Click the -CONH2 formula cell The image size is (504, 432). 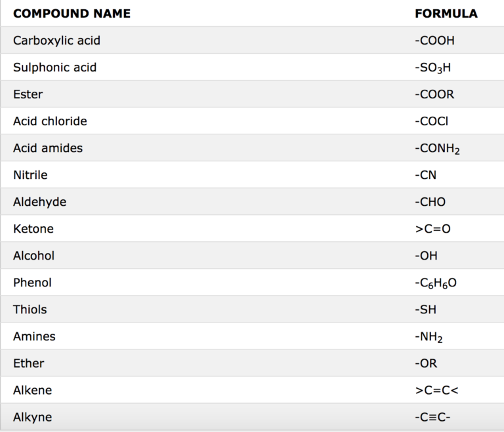(437, 149)
